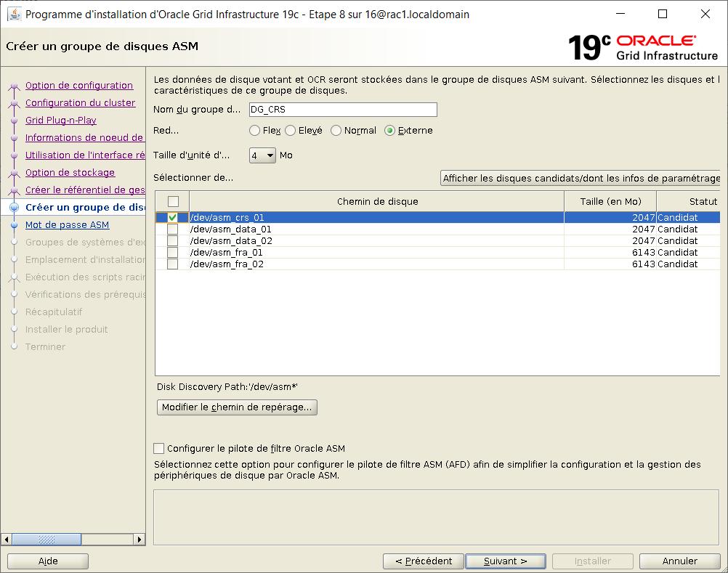Go back with the Précédent button
The height and width of the screenshot is (573, 728).
[424, 561]
